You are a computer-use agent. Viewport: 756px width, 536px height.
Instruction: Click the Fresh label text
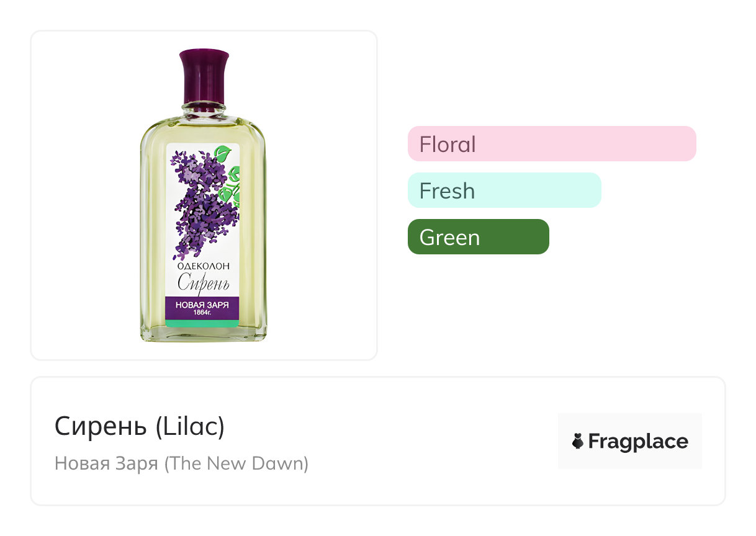point(447,190)
